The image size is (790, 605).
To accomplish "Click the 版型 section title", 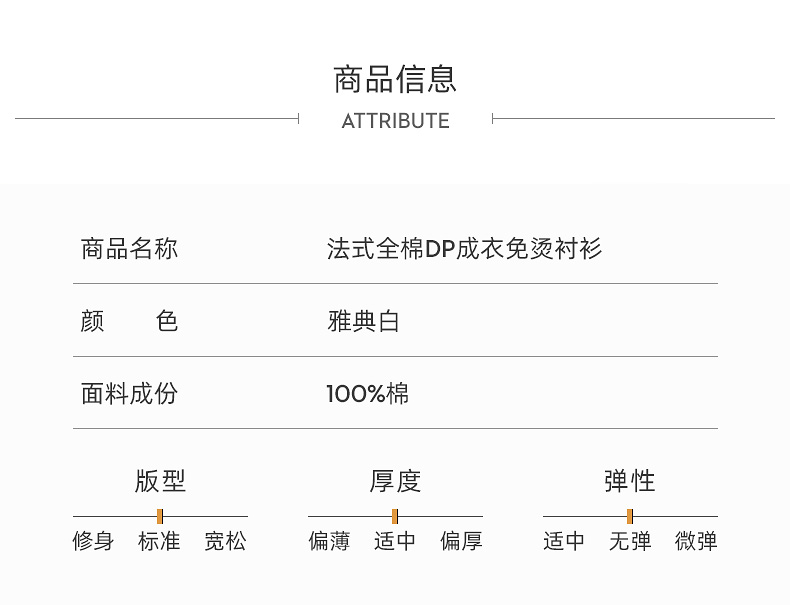I will [160, 481].
